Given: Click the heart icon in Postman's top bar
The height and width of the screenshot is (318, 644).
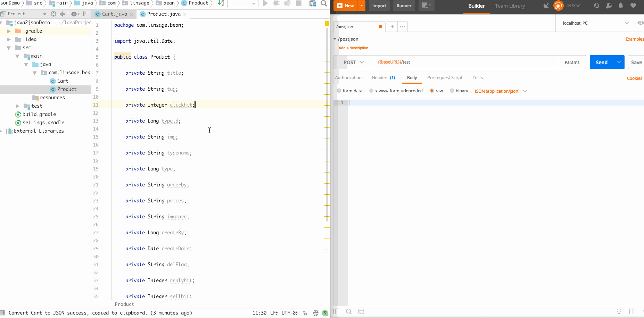Looking at the screenshot, I should 633,6.
